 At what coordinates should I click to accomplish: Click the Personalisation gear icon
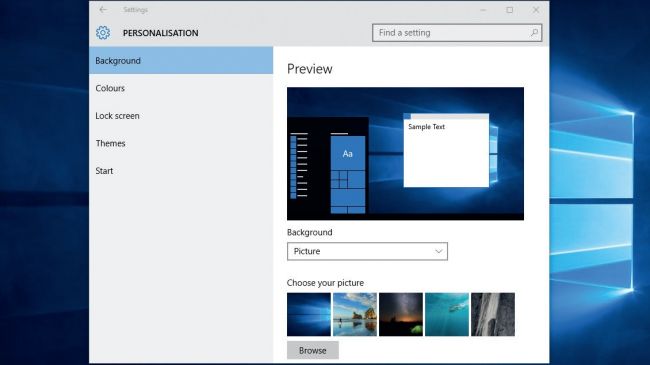(103, 33)
